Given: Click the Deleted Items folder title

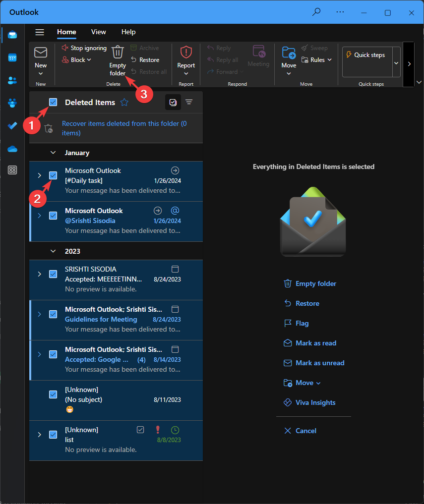Looking at the screenshot, I should click(x=90, y=102).
